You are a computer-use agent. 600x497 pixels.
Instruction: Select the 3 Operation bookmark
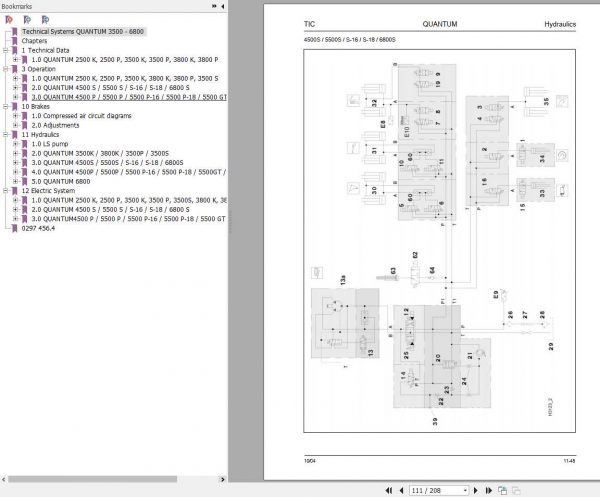click(39, 69)
